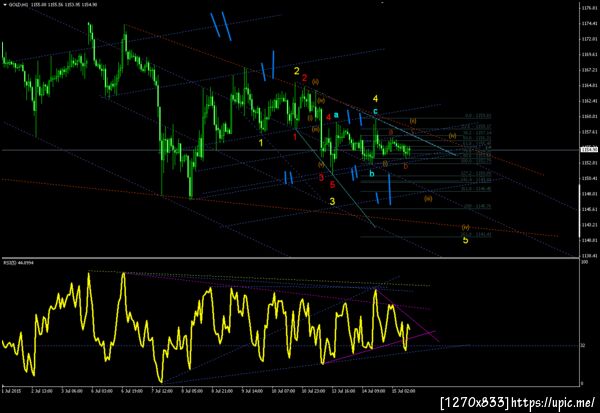Click the current price tag 1154.90
Viewport: 600px width, 413px height.
coord(590,150)
